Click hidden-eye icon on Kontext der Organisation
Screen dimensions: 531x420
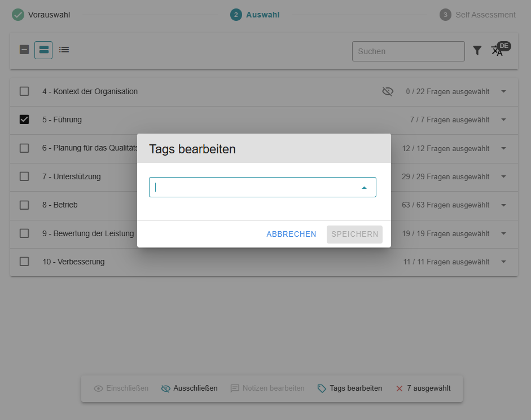(x=388, y=91)
